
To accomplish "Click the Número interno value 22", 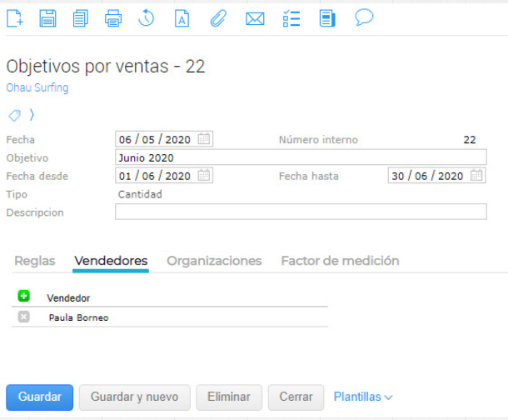I will [470, 140].
